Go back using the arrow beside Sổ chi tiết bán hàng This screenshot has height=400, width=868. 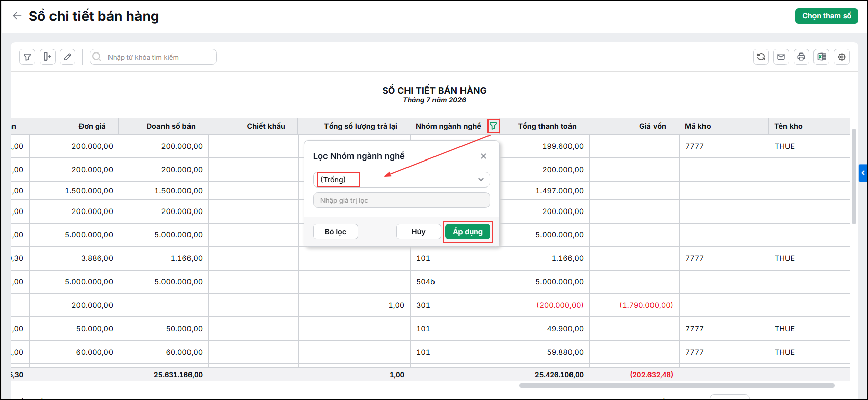tap(17, 16)
